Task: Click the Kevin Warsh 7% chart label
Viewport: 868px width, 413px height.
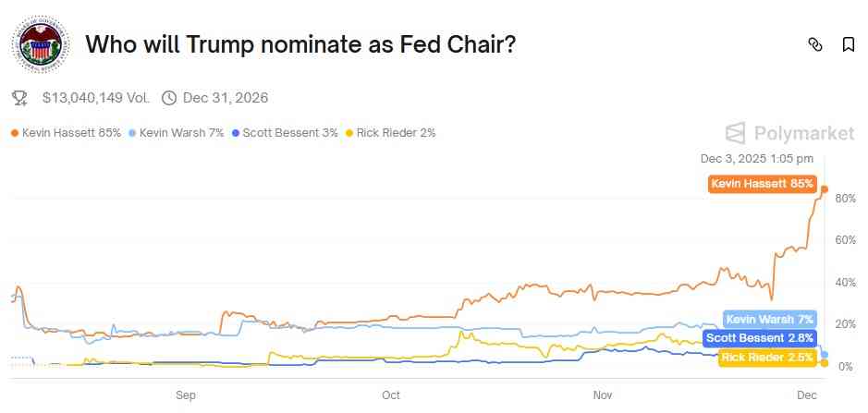Action: 769,320
